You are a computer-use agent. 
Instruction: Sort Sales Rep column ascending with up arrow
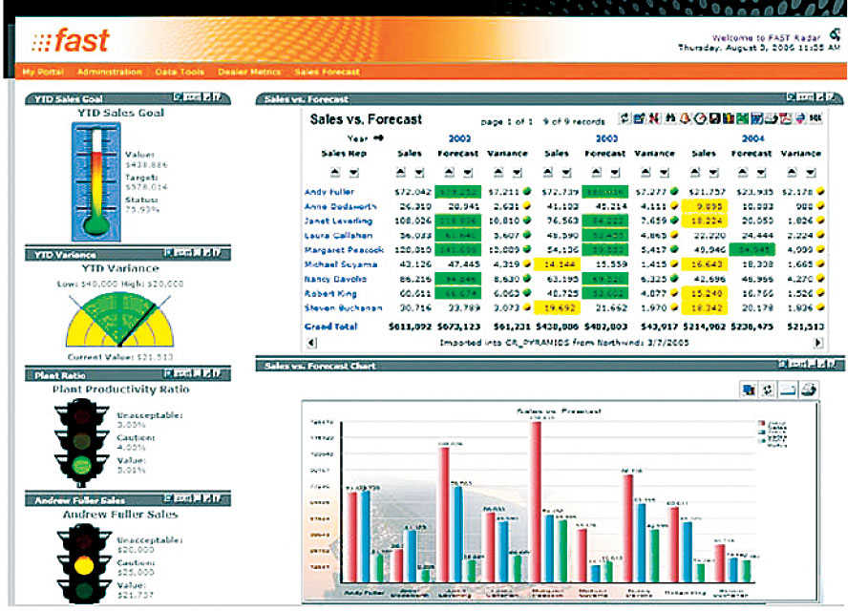tap(335, 172)
